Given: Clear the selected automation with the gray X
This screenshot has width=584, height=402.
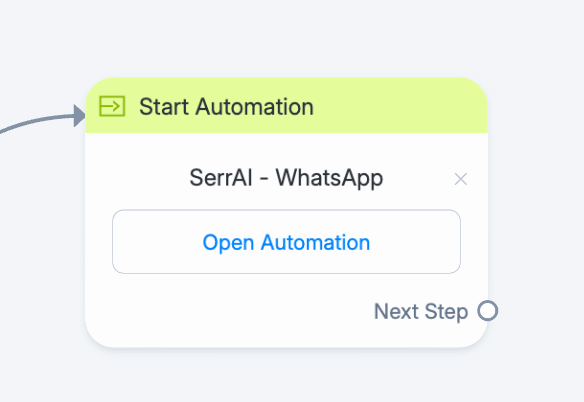Looking at the screenshot, I should [x=461, y=179].
